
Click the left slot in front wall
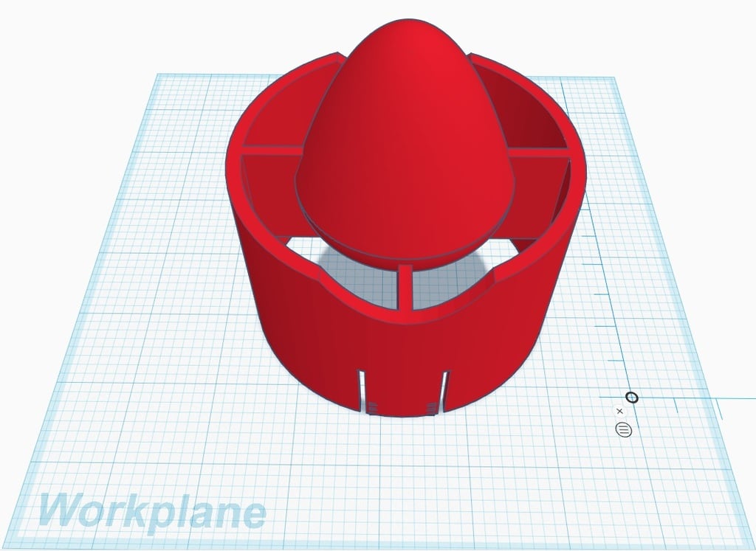[361, 391]
